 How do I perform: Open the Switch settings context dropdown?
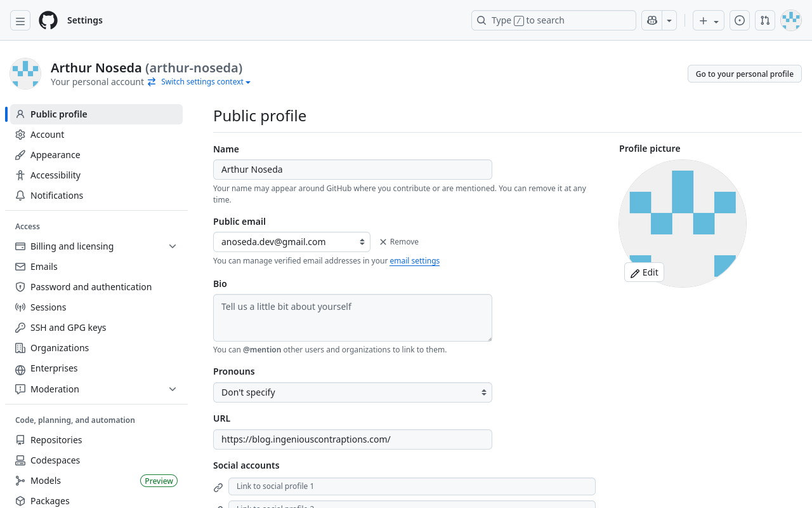202,81
